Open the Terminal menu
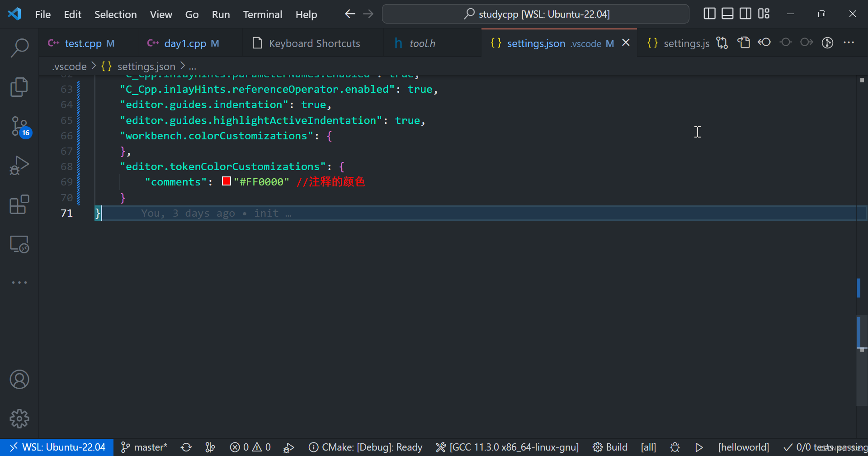This screenshot has height=456, width=868. pyautogui.click(x=262, y=14)
